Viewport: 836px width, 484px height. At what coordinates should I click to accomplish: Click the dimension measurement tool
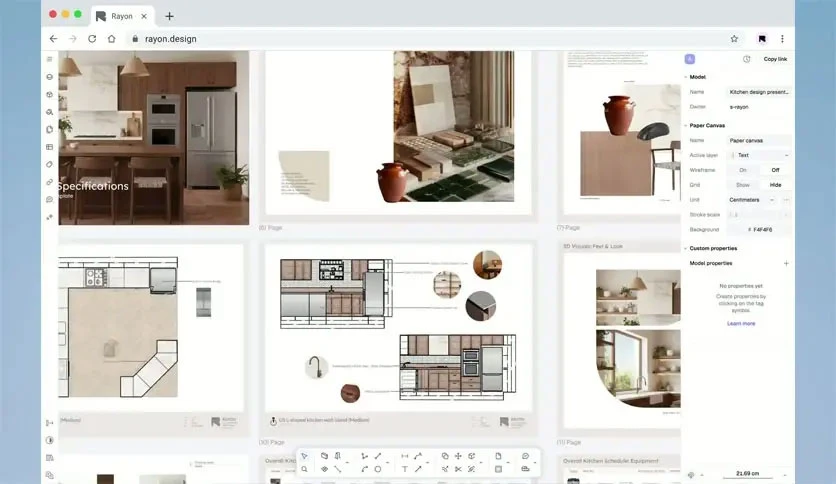[x=405, y=456]
